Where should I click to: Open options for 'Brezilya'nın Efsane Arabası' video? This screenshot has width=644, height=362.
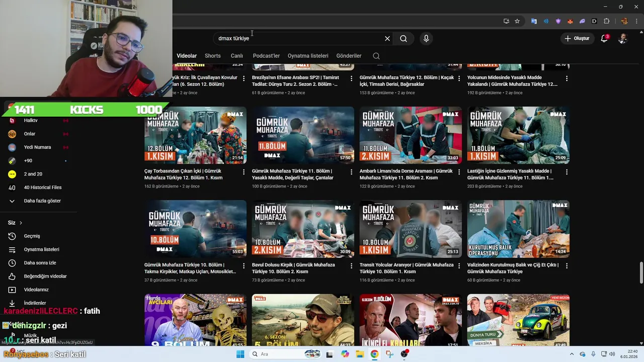(351, 78)
